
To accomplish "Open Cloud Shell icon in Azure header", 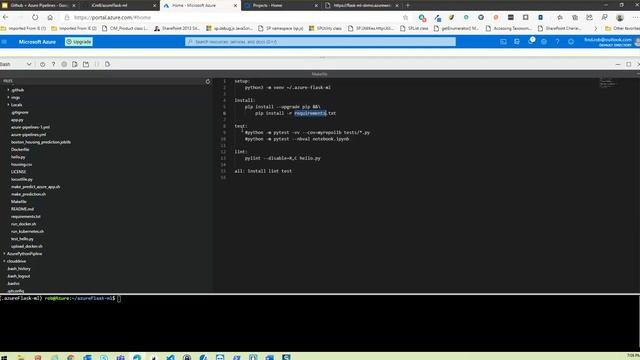I will coord(503,42).
